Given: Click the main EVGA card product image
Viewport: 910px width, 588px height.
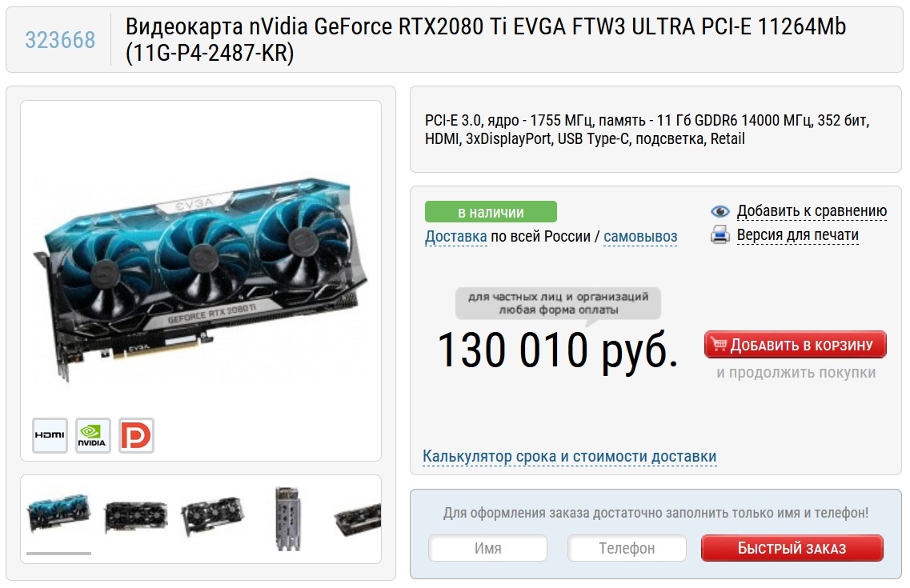Looking at the screenshot, I should click(201, 279).
